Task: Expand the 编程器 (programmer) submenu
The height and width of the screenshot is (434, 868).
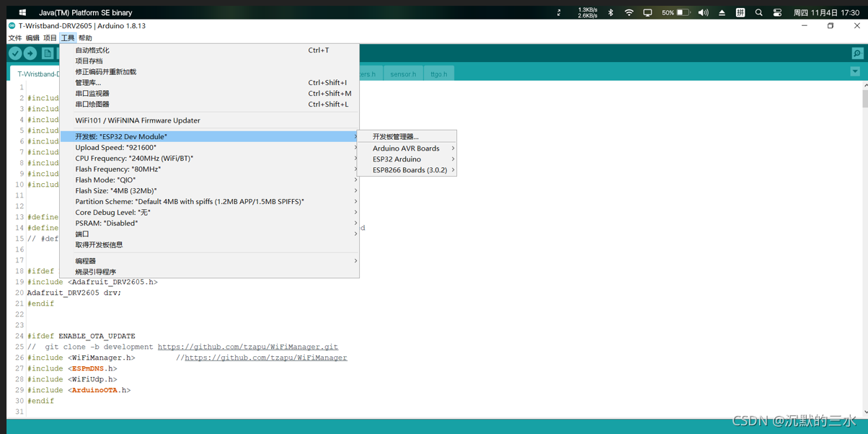Action: [210, 261]
